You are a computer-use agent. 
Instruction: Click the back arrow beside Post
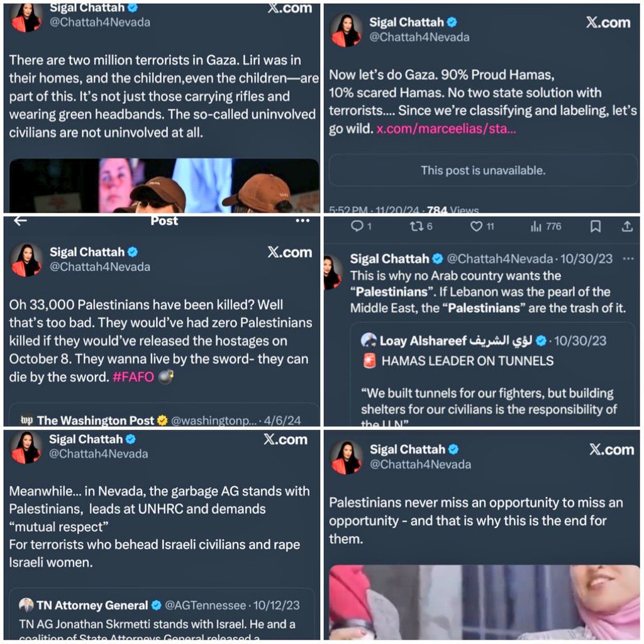point(20,221)
